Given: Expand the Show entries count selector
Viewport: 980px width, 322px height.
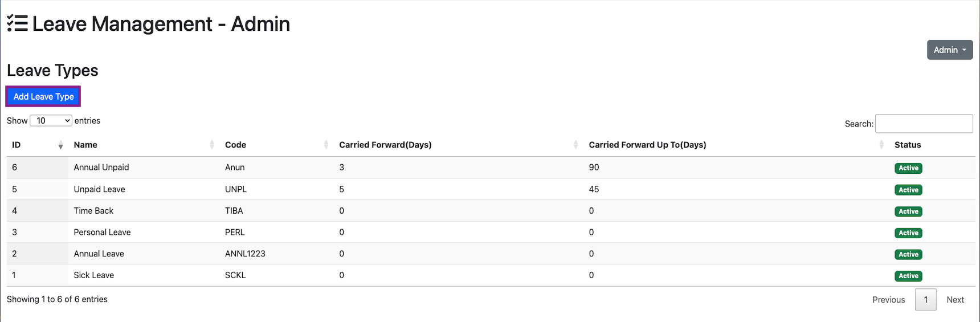Looking at the screenshot, I should pos(51,121).
